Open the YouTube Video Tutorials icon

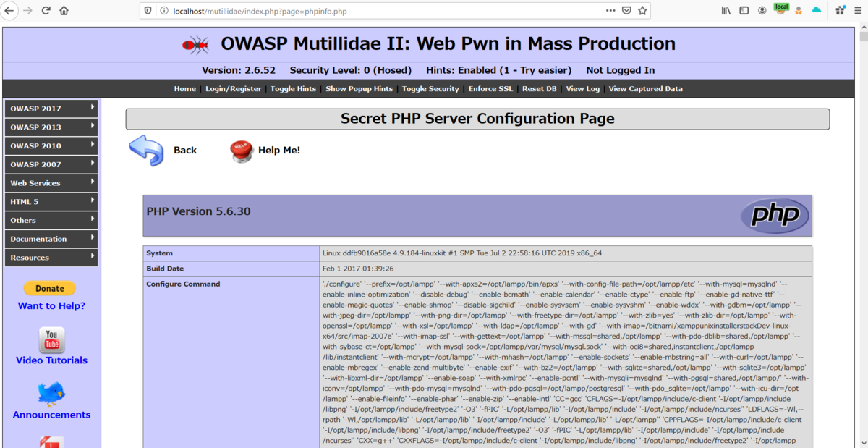click(x=51, y=339)
